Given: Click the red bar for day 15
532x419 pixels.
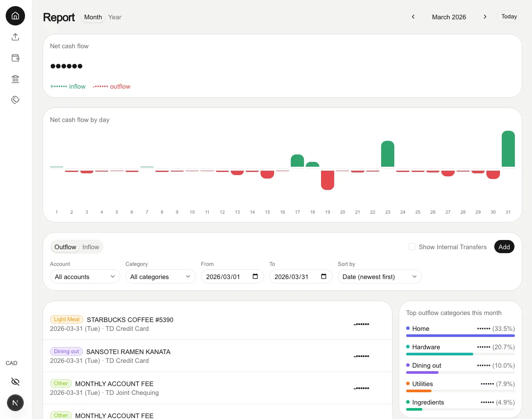Looking at the screenshot, I should [268, 174].
